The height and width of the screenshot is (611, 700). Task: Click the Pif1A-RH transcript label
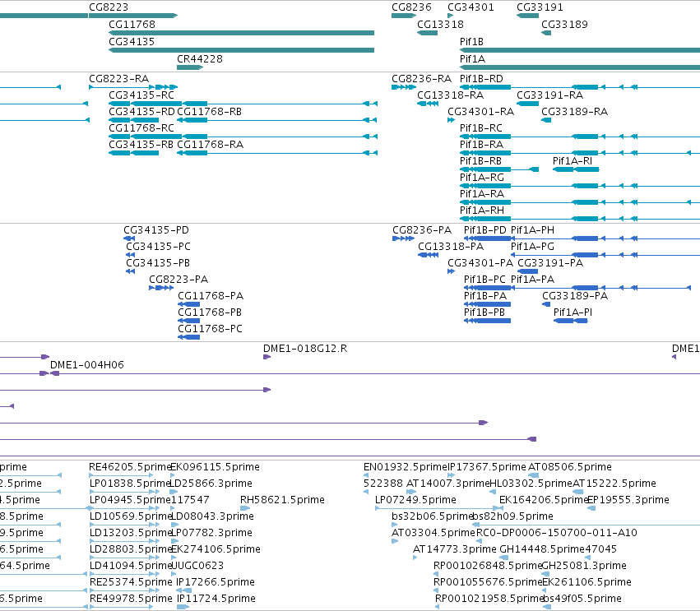click(x=482, y=211)
